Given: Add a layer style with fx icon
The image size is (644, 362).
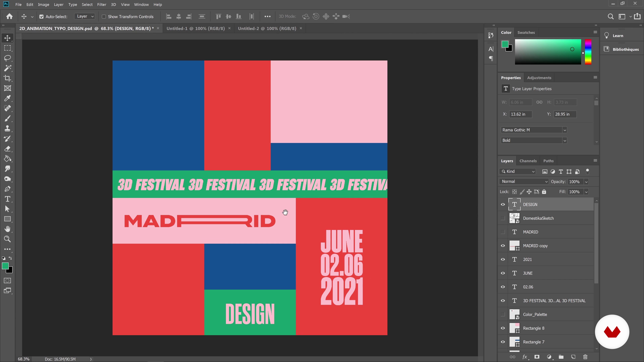Looking at the screenshot, I should pos(525,357).
